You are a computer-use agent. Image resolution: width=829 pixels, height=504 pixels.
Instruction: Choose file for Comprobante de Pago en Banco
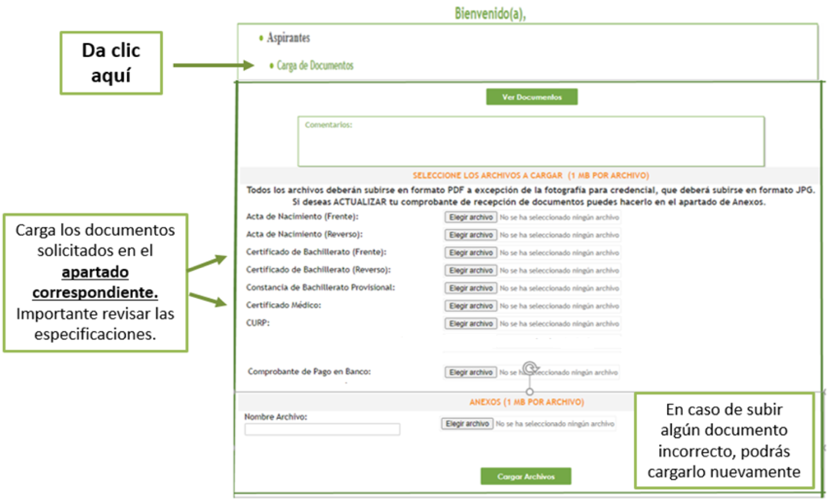470,372
